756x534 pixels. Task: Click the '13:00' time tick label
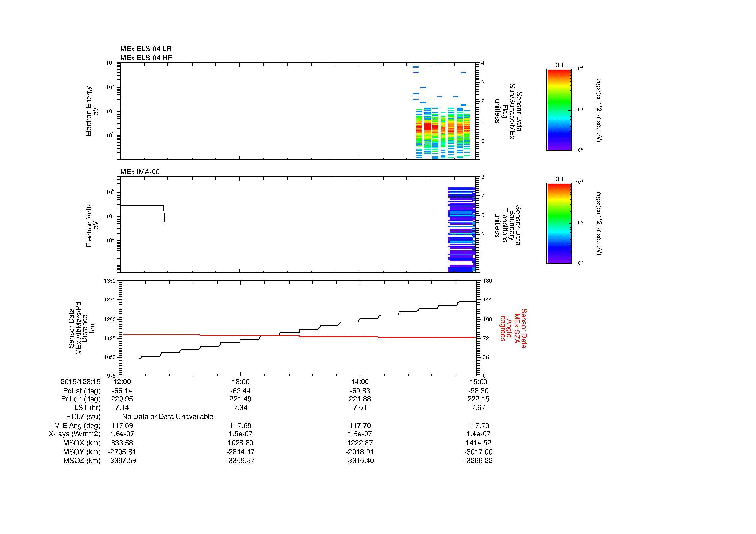click(x=241, y=382)
